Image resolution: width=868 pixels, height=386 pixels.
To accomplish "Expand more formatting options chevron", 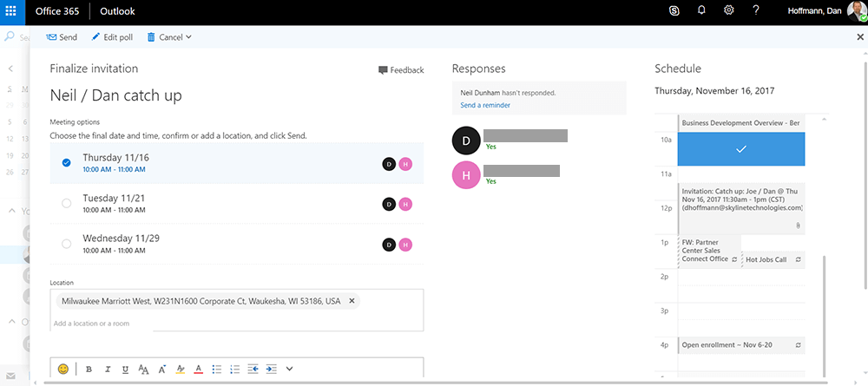I will pyautogui.click(x=289, y=369).
